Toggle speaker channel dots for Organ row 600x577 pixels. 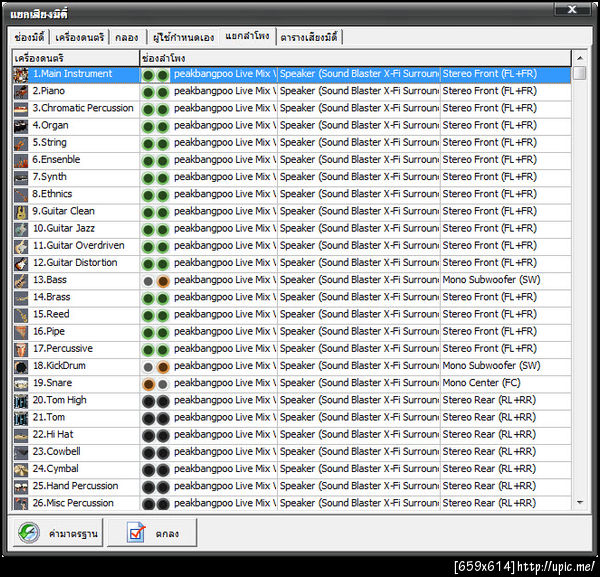(x=155, y=127)
